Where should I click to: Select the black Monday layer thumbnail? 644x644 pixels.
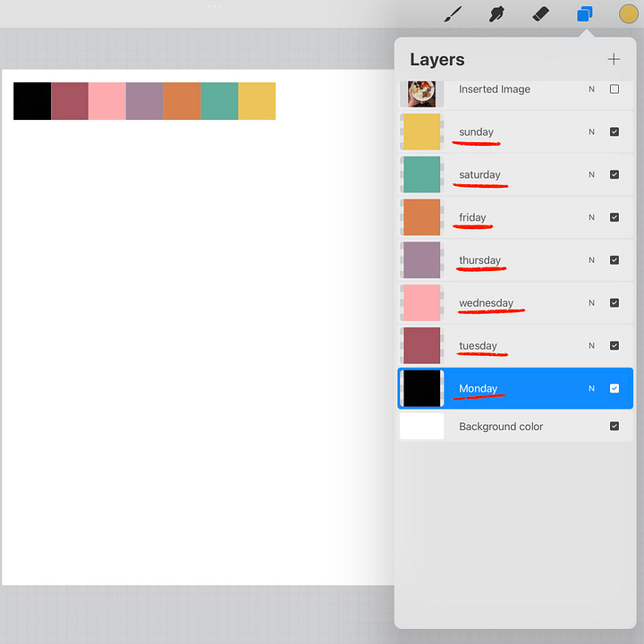point(422,388)
